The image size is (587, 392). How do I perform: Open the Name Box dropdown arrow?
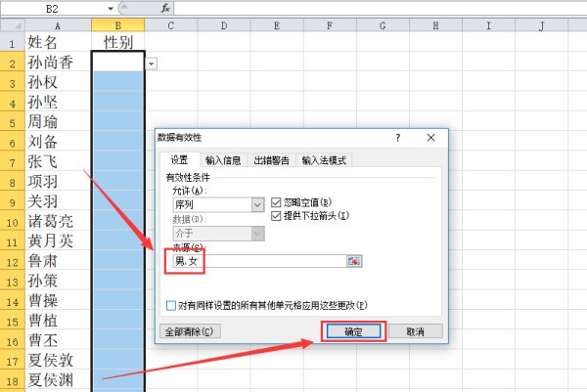tap(111, 8)
